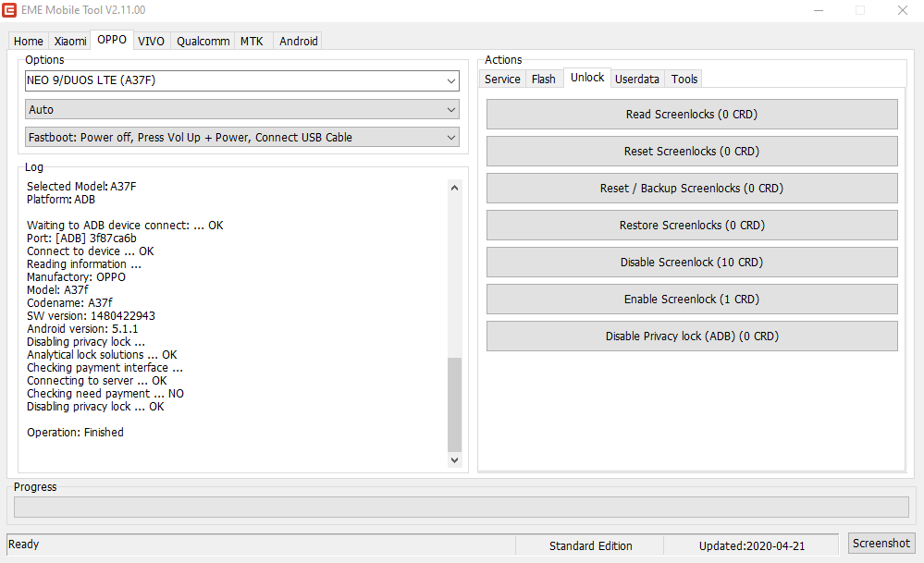Click 'Waiting to ADB device connect' log line
Viewport: 924px width, 563px height.
point(125,225)
